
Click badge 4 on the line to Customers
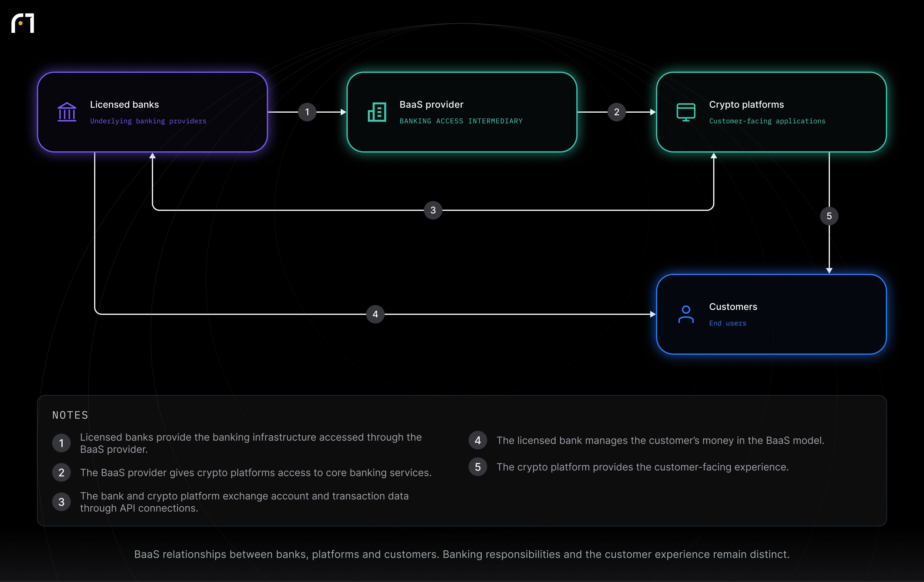pos(375,315)
